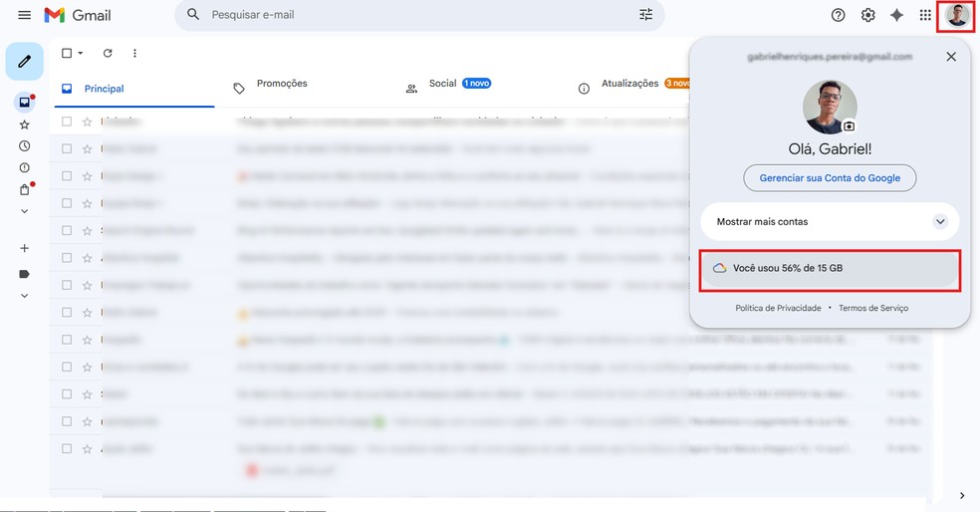Refresh the inbox
The image size is (980, 512).
point(108,53)
